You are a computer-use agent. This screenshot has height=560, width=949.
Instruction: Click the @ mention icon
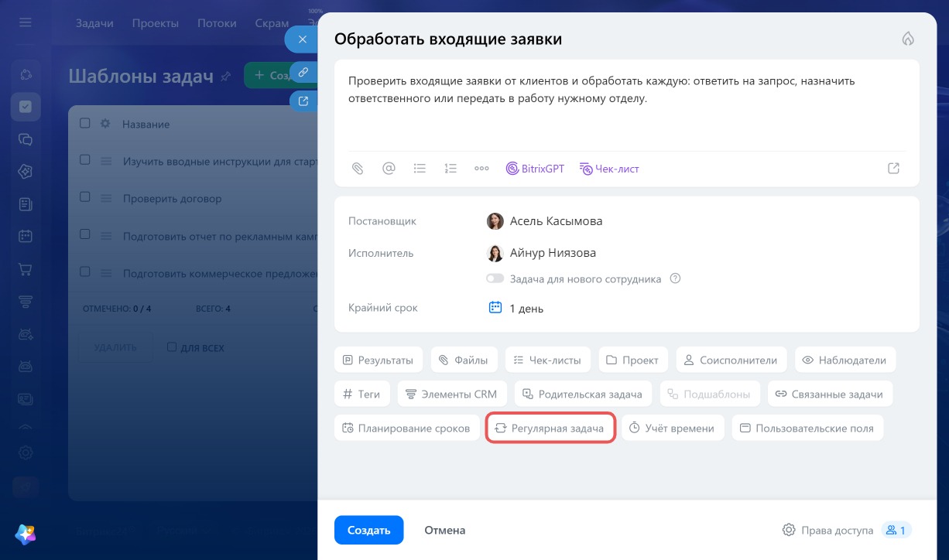pos(389,168)
